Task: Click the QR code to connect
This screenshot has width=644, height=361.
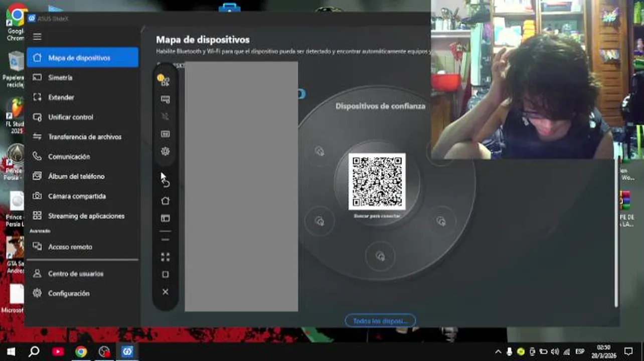Action: [377, 182]
